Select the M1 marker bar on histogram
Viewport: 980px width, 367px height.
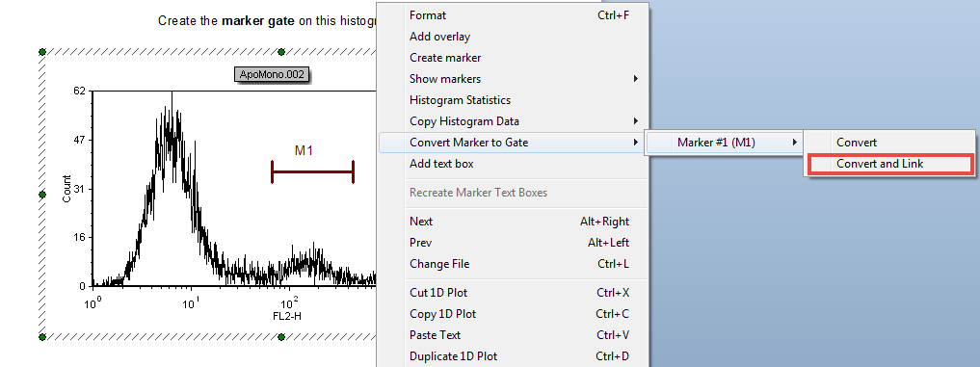pos(312,171)
